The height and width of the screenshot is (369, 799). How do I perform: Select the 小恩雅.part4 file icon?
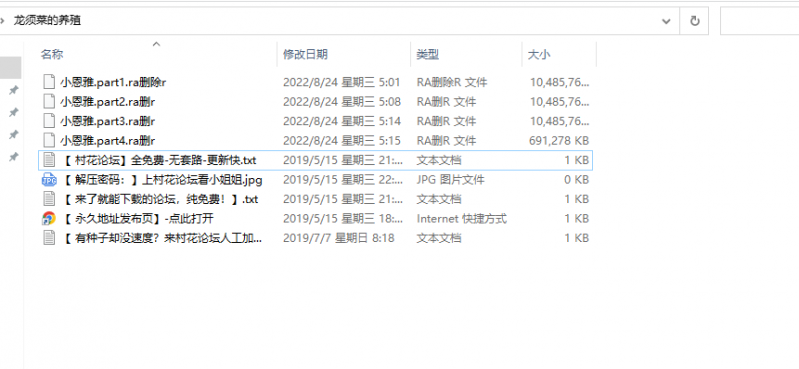click(x=49, y=140)
